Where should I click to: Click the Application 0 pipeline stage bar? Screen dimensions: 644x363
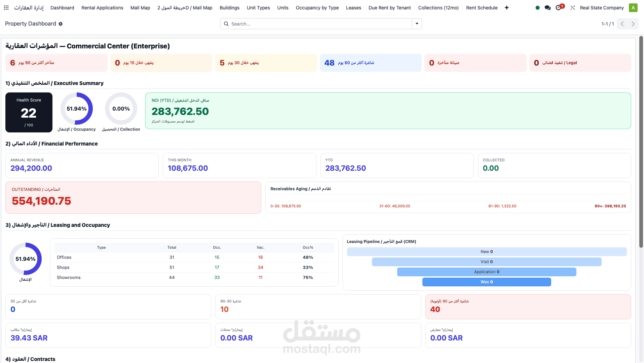point(487,272)
